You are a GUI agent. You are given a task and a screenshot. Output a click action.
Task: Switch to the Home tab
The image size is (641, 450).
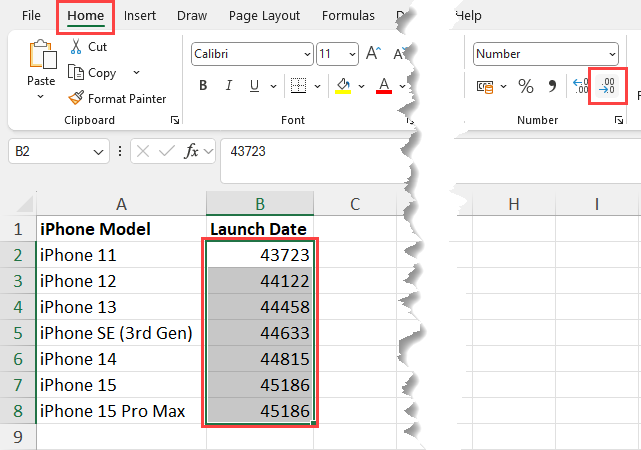(x=85, y=16)
